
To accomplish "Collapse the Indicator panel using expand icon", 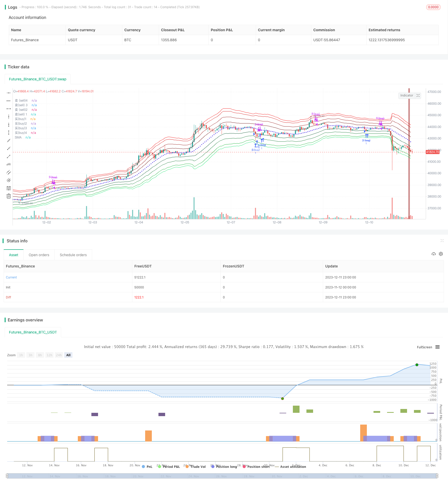I will click(418, 95).
